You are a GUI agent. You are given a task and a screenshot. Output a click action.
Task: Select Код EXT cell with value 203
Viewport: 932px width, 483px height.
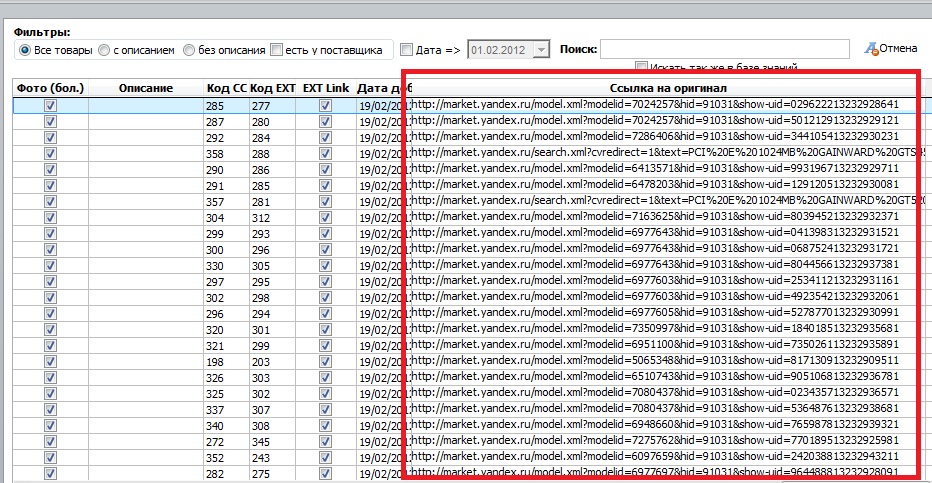[272, 362]
